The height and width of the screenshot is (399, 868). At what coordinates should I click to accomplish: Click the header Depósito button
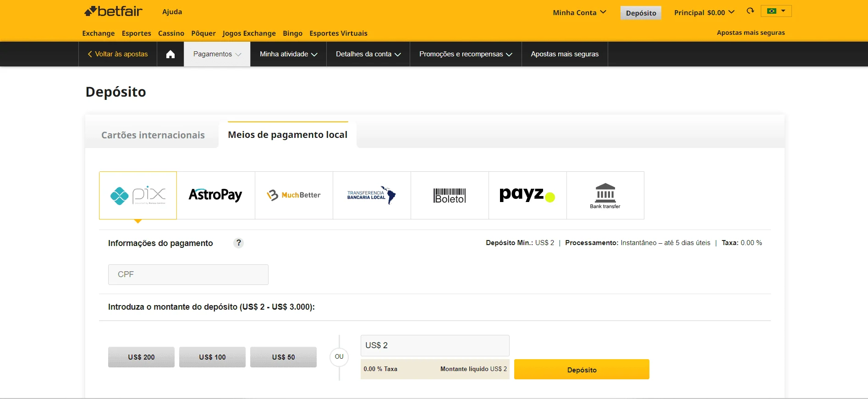coord(641,13)
